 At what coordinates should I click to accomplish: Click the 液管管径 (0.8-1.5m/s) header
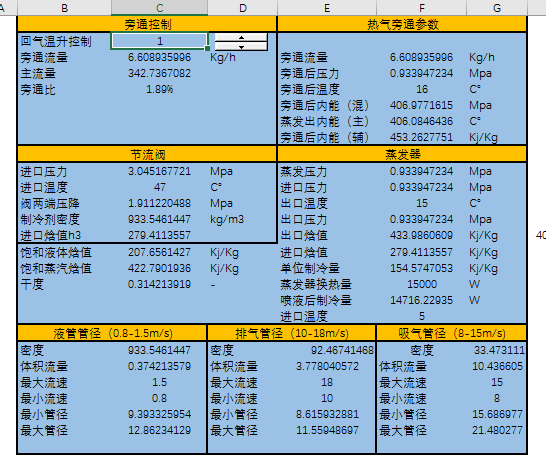(112, 333)
